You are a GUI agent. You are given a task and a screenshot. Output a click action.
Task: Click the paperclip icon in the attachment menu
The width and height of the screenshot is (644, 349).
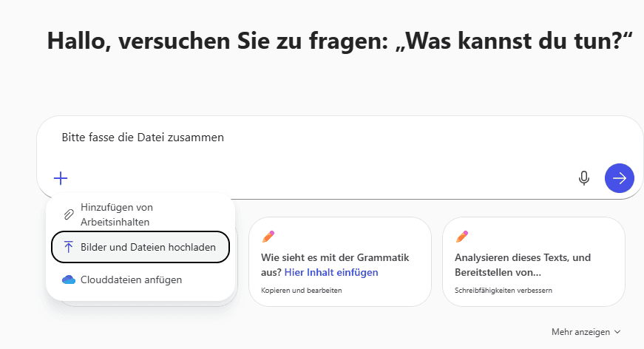pyautogui.click(x=68, y=214)
